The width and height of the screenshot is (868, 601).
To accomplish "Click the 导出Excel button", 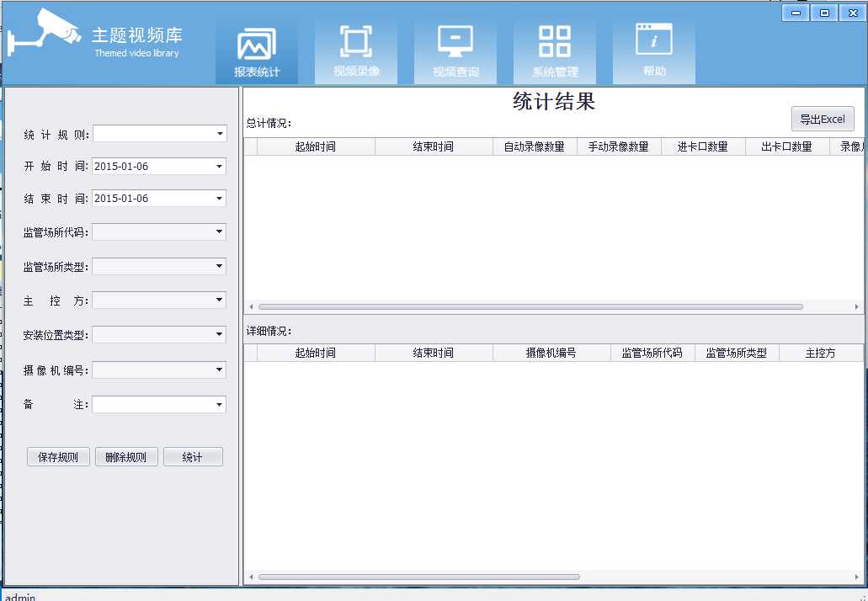I will (823, 119).
